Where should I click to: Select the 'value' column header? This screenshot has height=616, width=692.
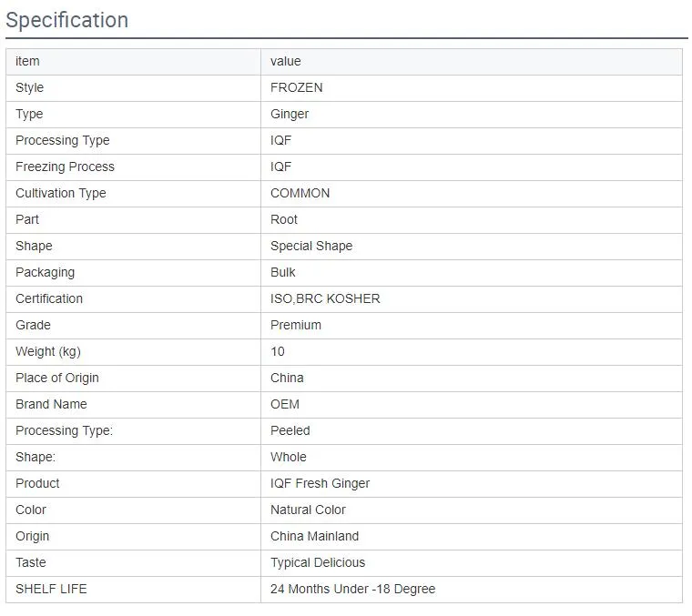pyautogui.click(x=286, y=61)
